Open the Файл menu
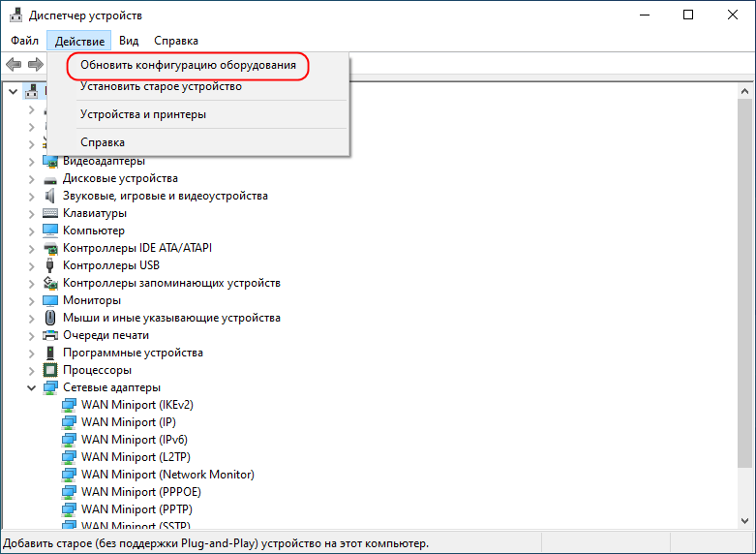The width and height of the screenshot is (756, 554). click(25, 41)
